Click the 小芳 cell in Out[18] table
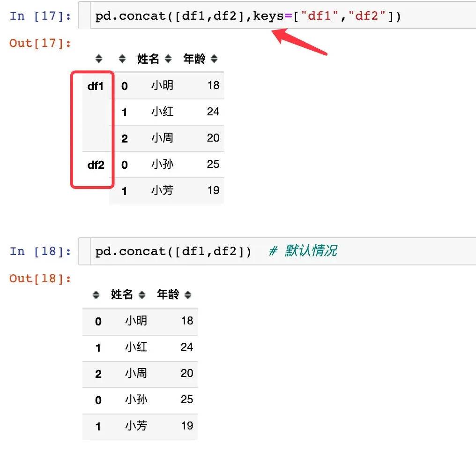This screenshot has width=476, height=452. pos(136,426)
